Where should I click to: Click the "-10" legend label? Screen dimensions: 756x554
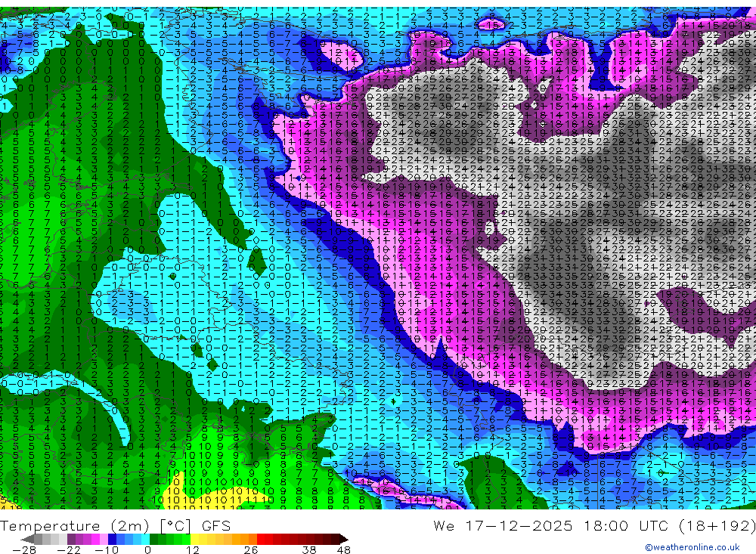tap(107, 550)
